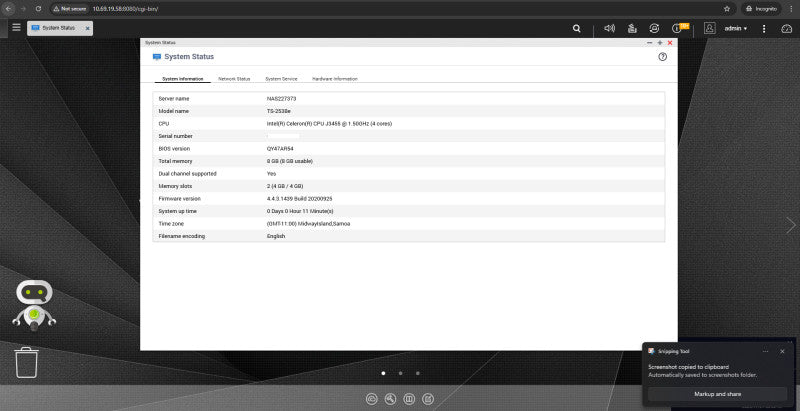Viewport: 800px width, 411px height.
Task: Click the Total memory value 8 GB
Action: pyautogui.click(x=290, y=161)
